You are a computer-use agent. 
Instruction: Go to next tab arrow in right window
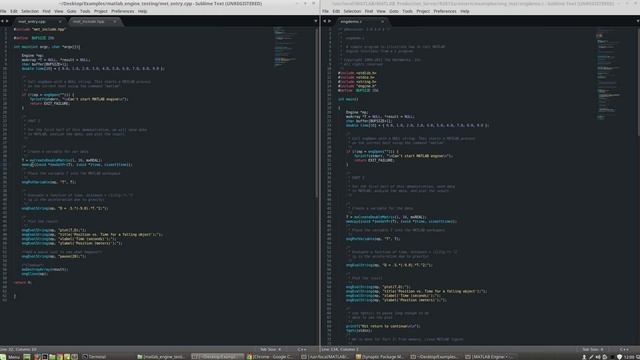330,21
